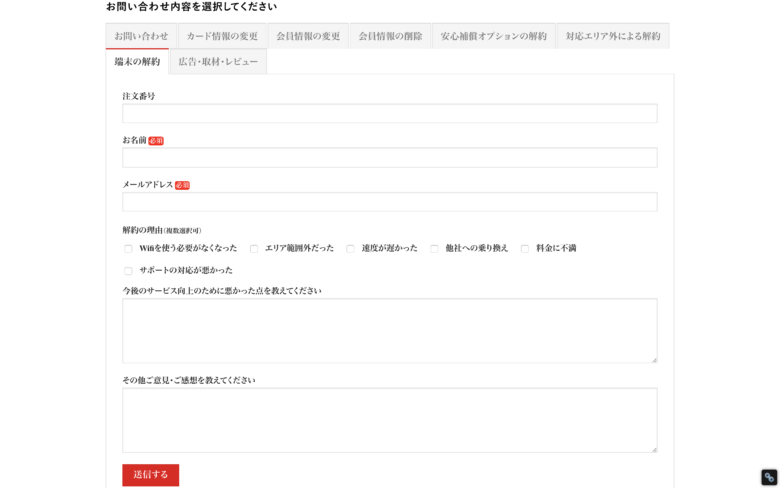The width and height of the screenshot is (780, 488).
Task: Focus the 注文番号 input field
Action: [x=390, y=113]
